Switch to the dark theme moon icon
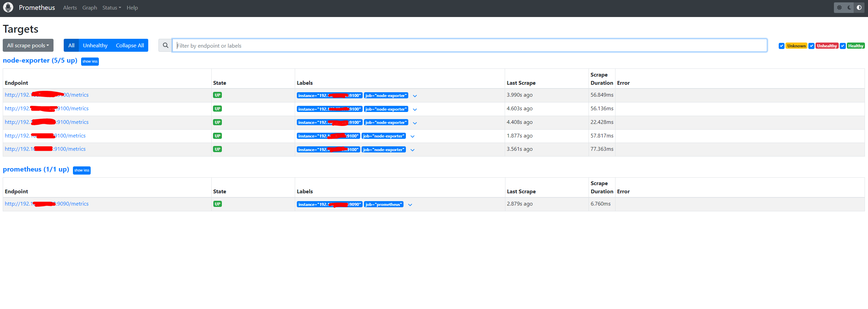Viewport: 868px width, 309px height. tap(849, 7)
